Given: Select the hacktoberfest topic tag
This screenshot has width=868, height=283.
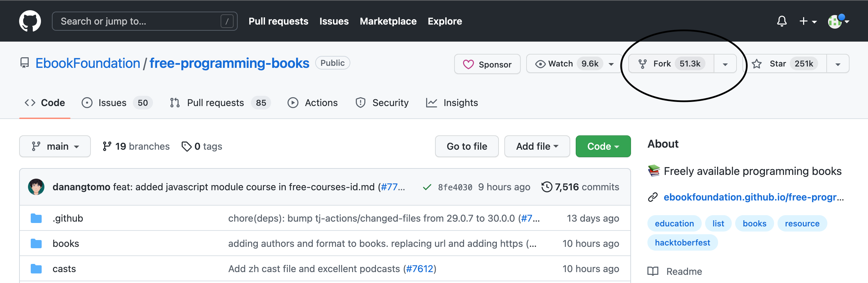Looking at the screenshot, I should pyautogui.click(x=682, y=242).
